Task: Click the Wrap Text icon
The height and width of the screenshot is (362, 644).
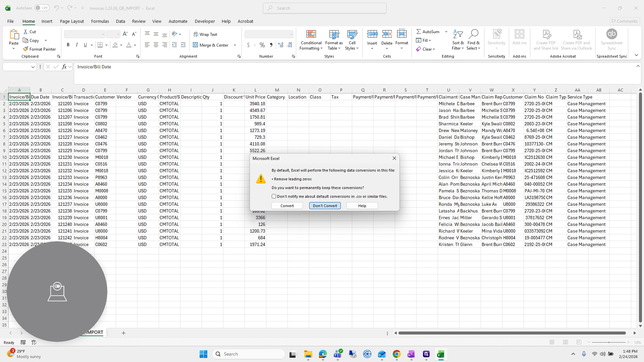Action: [196, 34]
